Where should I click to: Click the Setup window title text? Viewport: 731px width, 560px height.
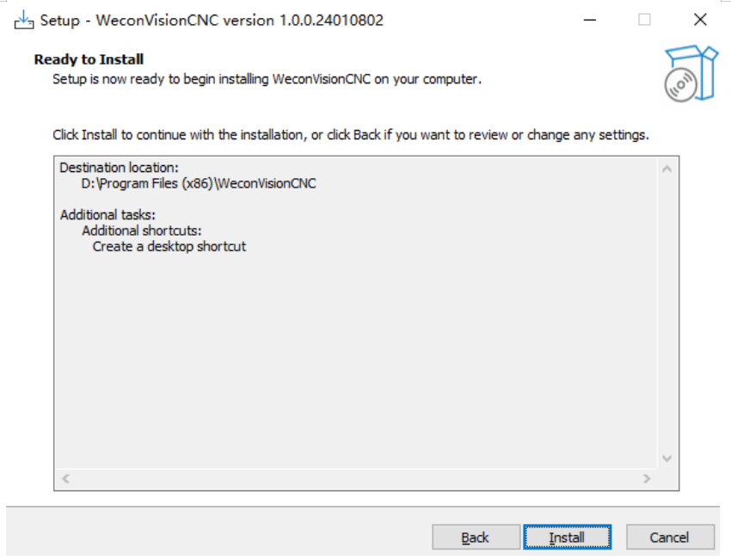[x=212, y=20]
